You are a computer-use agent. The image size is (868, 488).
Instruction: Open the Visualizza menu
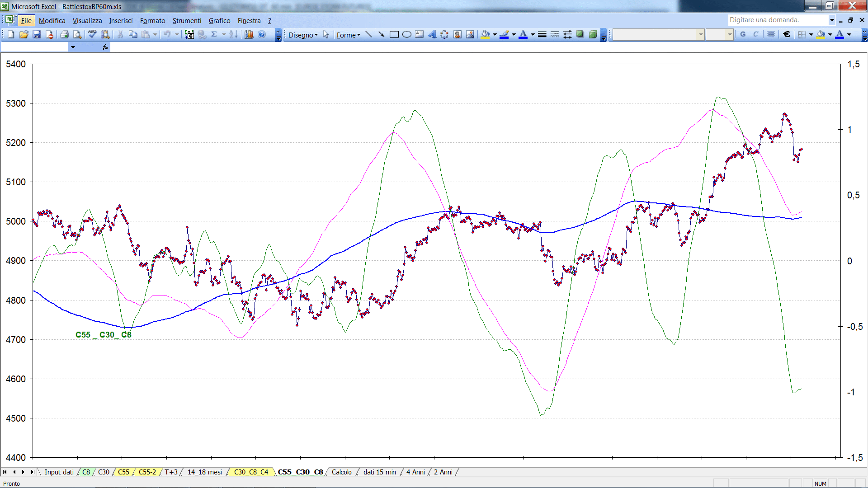87,20
